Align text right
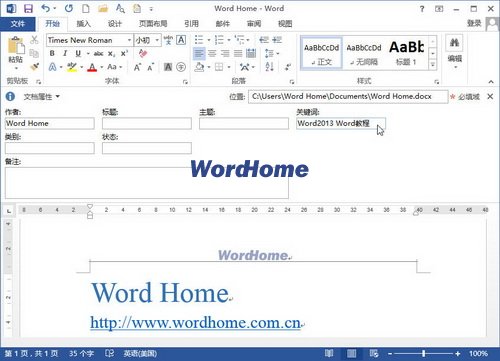This screenshot has width=500, height=361. coord(225,53)
